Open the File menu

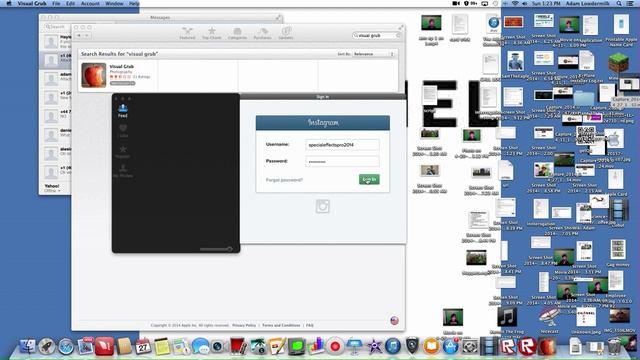tap(56, 3)
